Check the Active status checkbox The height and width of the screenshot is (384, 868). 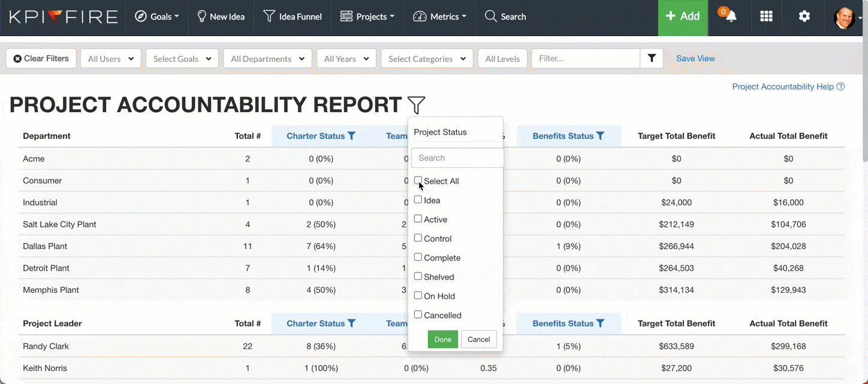pyautogui.click(x=418, y=219)
